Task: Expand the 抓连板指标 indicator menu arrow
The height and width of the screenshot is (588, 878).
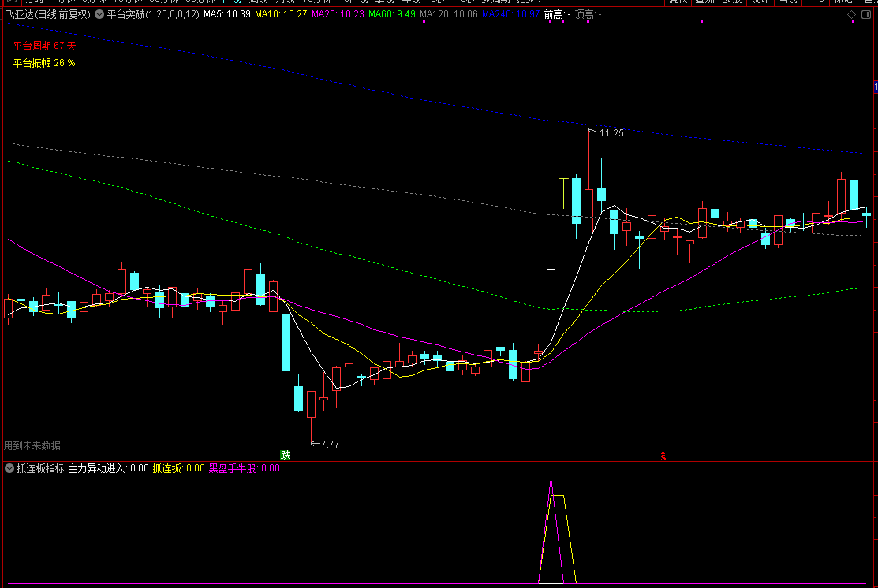Action: point(9,468)
